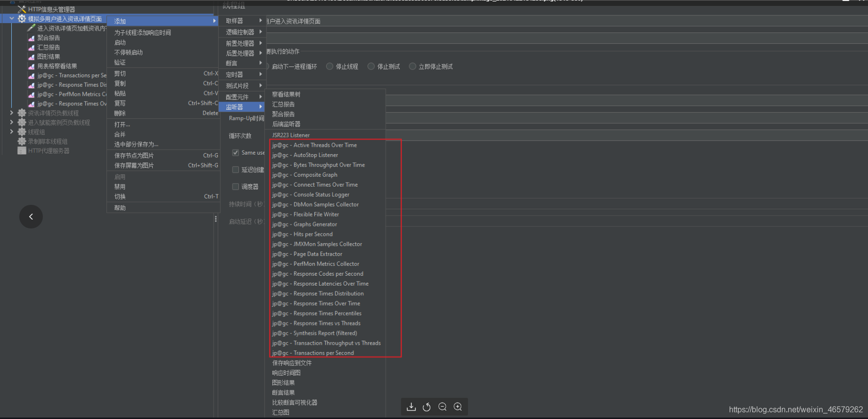Choose 选中部分保存为... menu entry
This screenshot has width=868, height=419.
[163, 144]
